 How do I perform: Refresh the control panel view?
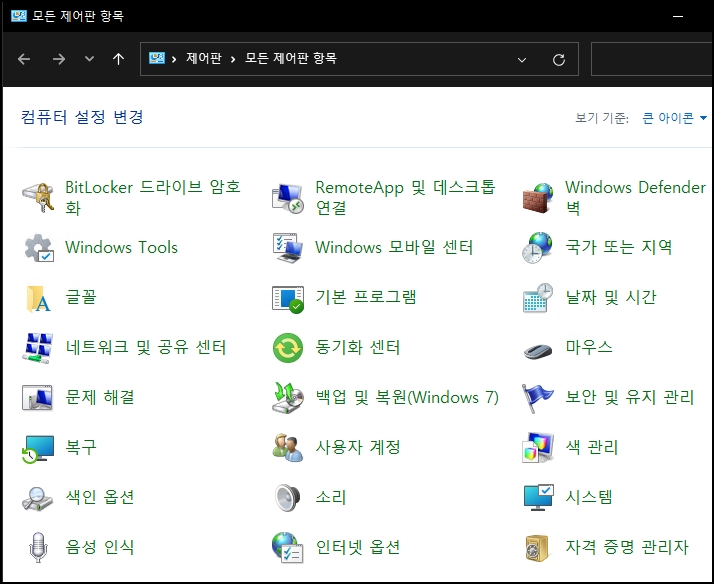(559, 60)
